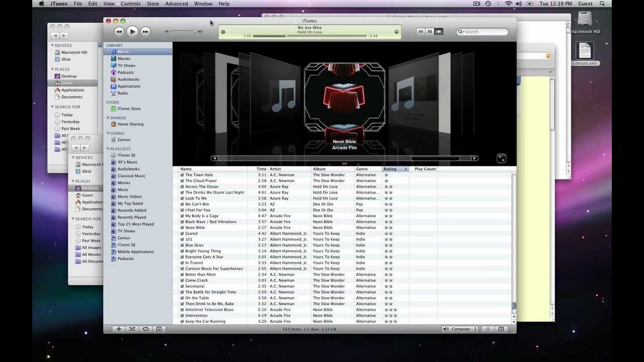Open the Controls menu
The width and height of the screenshot is (644, 362).
(130, 4)
